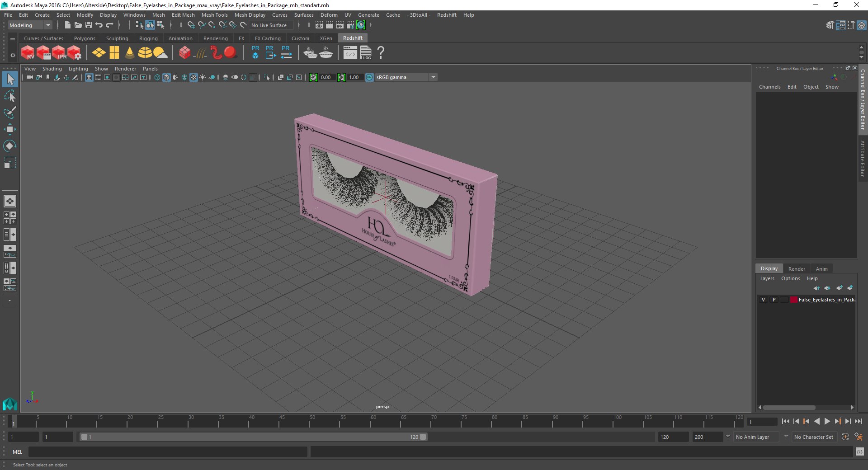Open Redshift render settings cube with gear
Image resolution: width=868 pixels, height=470 pixels.
(75, 53)
